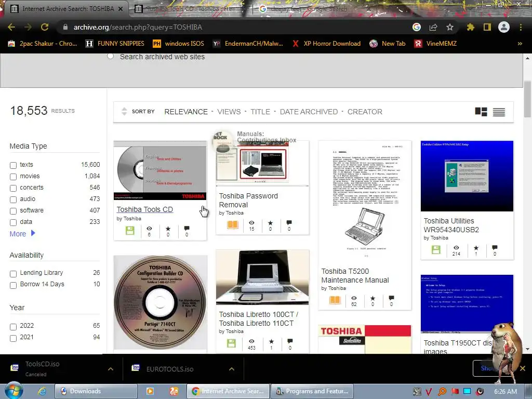
Task: Open the Downloads taskbar window
Action: (96, 391)
